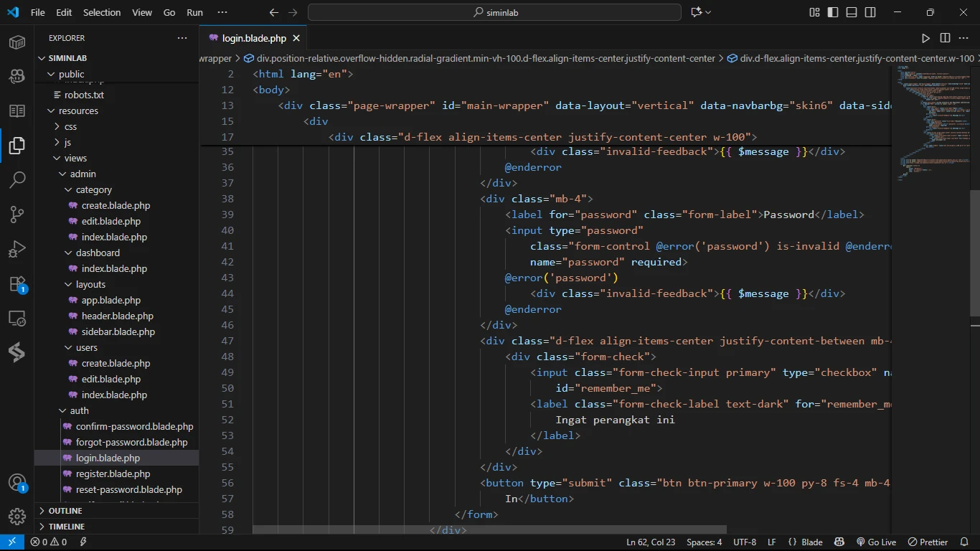Click Go Live in the status bar

point(876,542)
